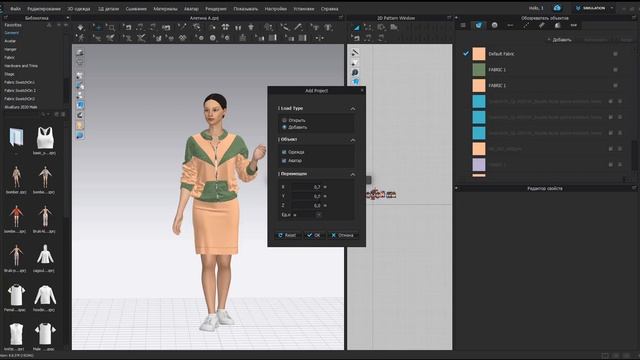The image size is (640, 360).
Task: Select the red-outfit avatar thumbnail
Action: pos(16,216)
